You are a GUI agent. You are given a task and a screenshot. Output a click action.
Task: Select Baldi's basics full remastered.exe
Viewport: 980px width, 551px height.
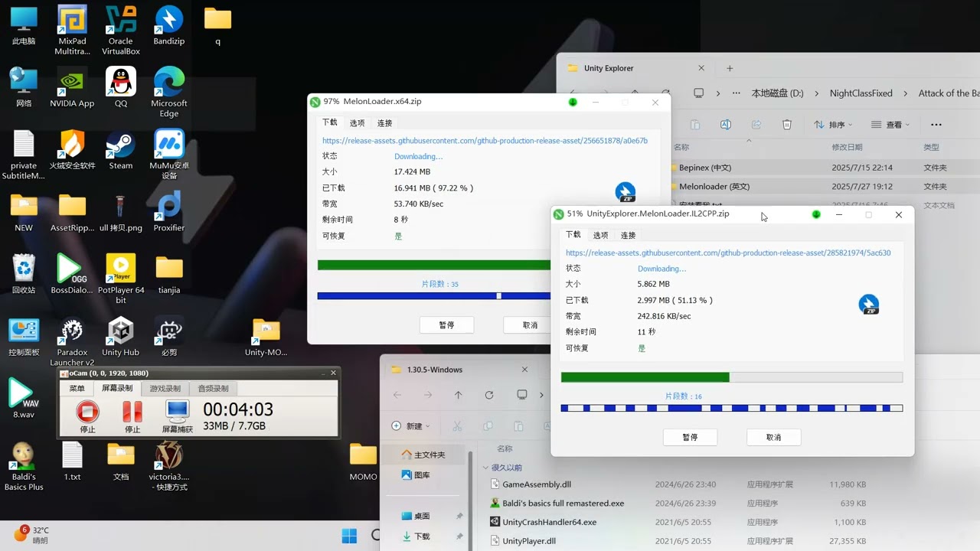(x=678, y=504)
